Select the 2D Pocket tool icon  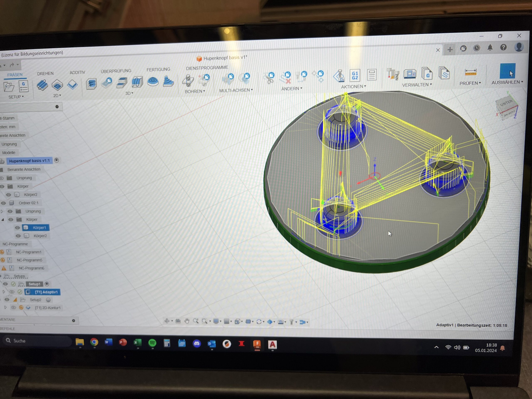coord(57,85)
